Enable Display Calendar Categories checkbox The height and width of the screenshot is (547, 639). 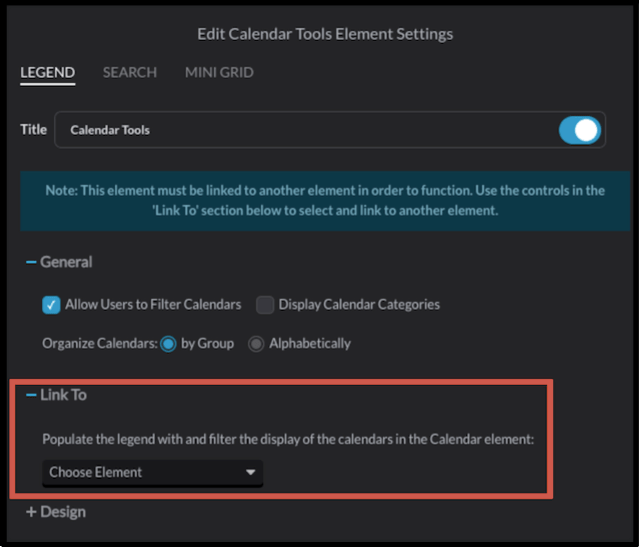pyautogui.click(x=265, y=305)
